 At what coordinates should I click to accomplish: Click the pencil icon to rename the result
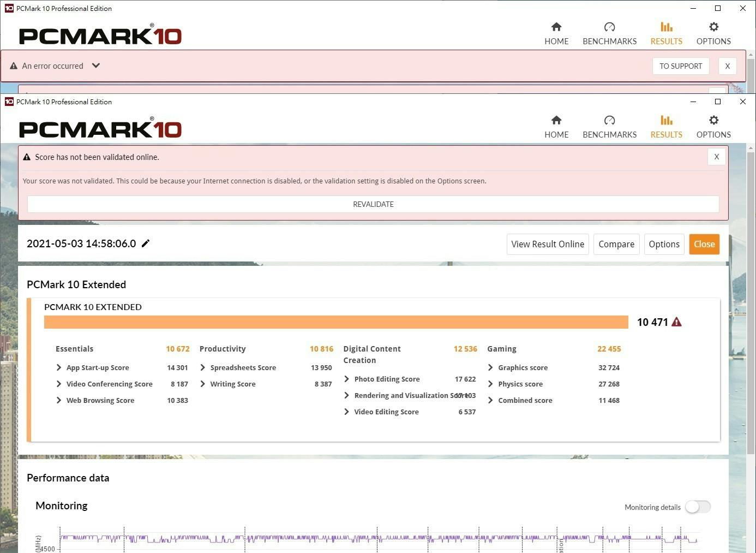[146, 243]
